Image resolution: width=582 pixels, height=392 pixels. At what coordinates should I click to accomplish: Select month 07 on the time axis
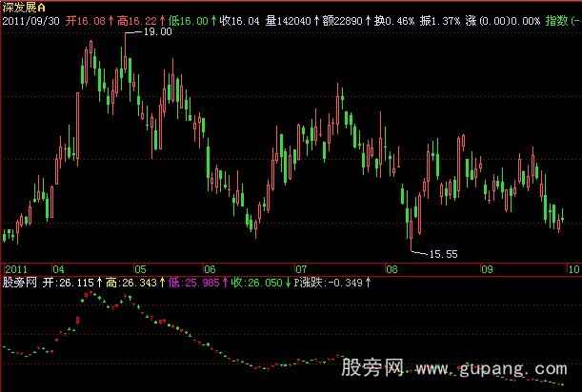[x=301, y=269]
